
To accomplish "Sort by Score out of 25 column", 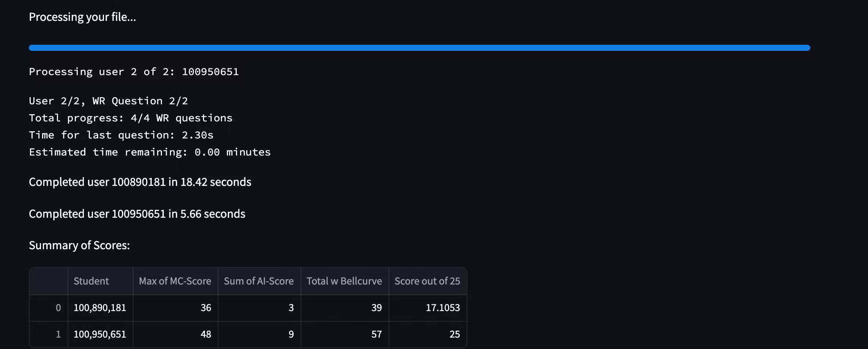I will click(427, 281).
